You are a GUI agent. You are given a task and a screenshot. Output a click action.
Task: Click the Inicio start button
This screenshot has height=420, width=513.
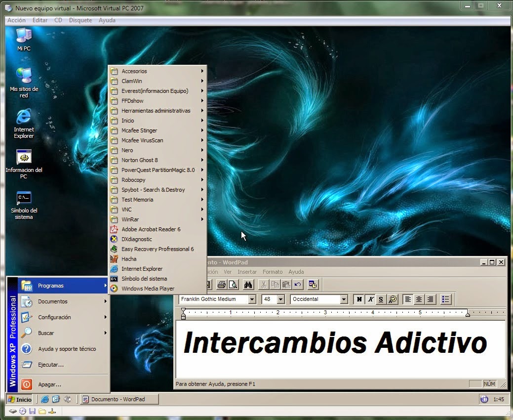pyautogui.click(x=20, y=399)
